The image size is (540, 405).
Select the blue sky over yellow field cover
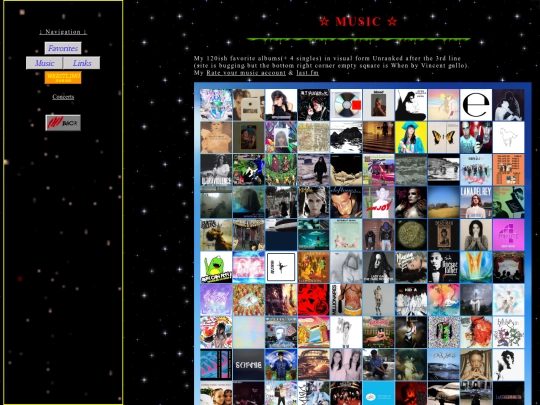click(x=444, y=202)
